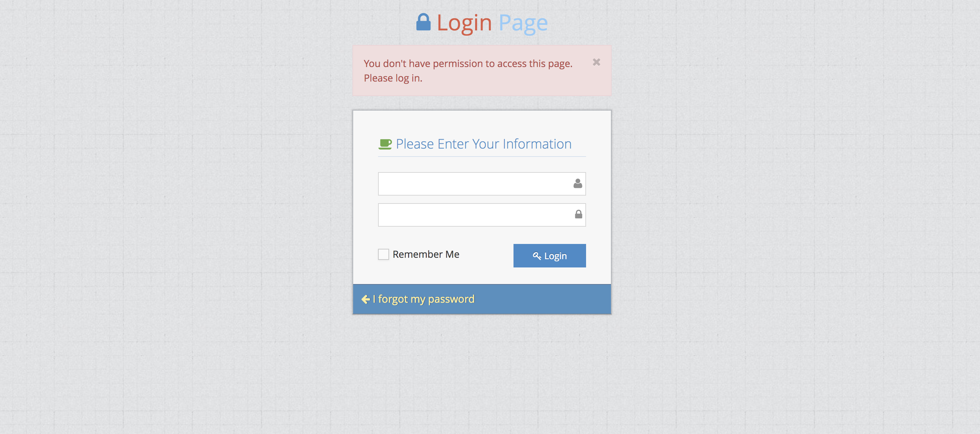Click the Remember Me label text

point(426,254)
